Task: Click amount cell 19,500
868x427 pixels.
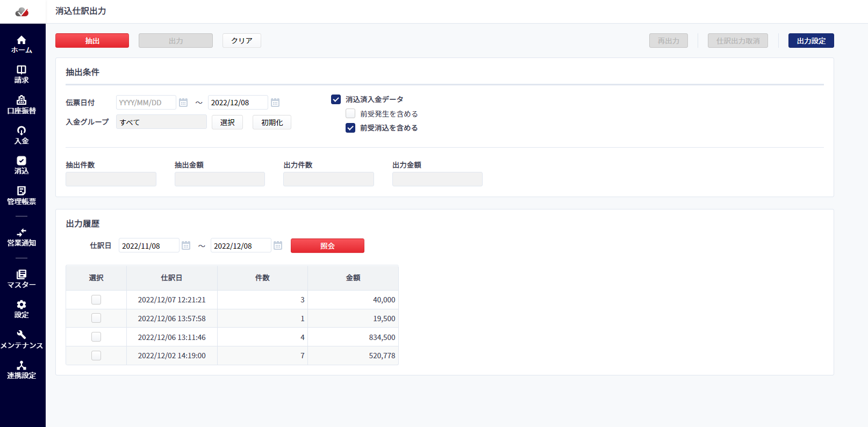Action: pos(353,319)
